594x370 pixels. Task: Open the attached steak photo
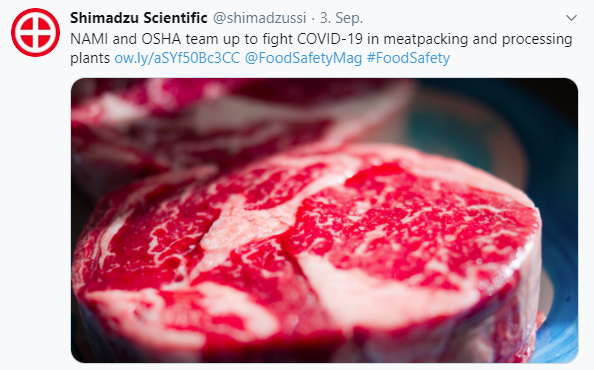pyautogui.click(x=324, y=220)
